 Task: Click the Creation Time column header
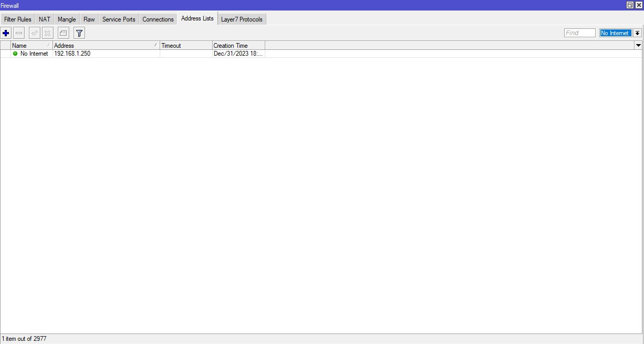click(238, 46)
